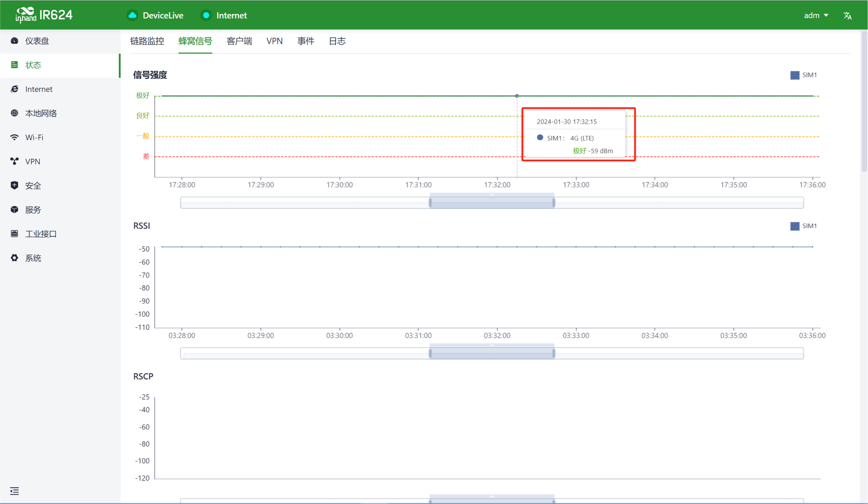Click the services cube icon
Screen dimensions: 868x504
tap(15, 209)
